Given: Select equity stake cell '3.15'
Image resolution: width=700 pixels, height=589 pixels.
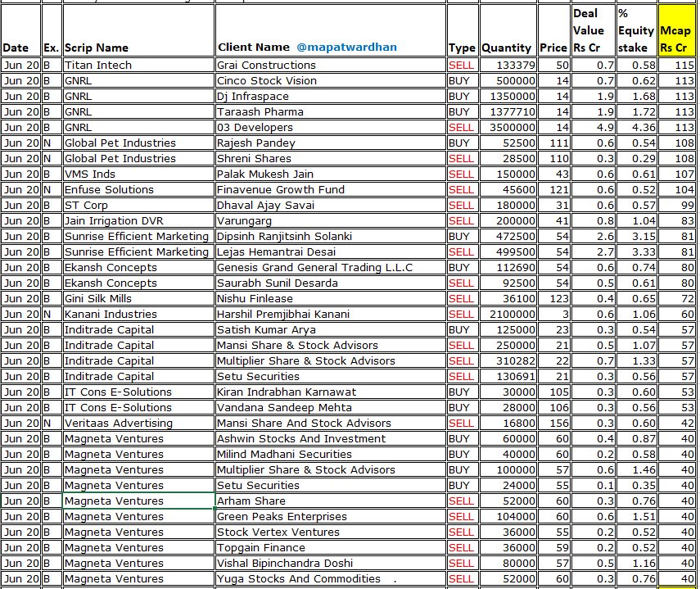Looking at the screenshot, I should tap(637, 237).
